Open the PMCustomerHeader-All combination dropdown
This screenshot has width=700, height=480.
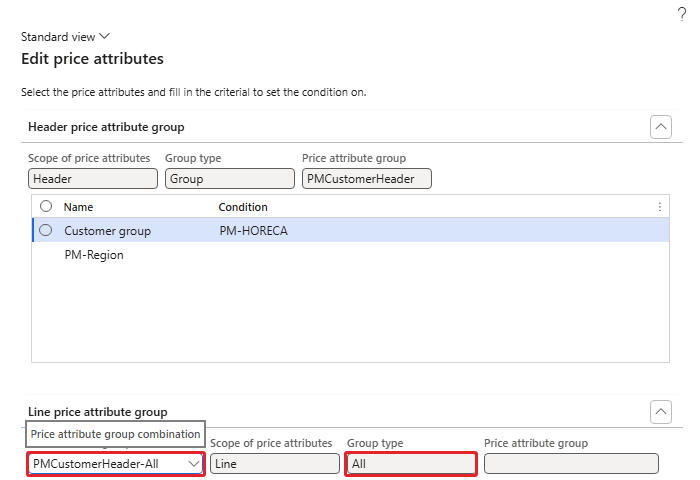click(194, 464)
